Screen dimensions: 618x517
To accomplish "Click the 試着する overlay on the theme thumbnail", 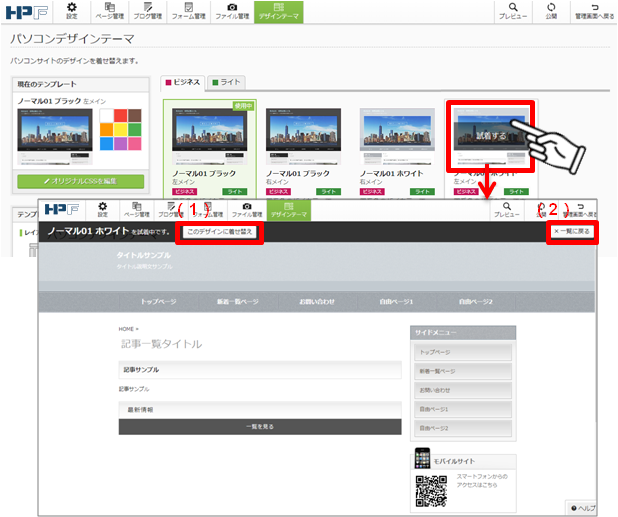I will coord(486,136).
